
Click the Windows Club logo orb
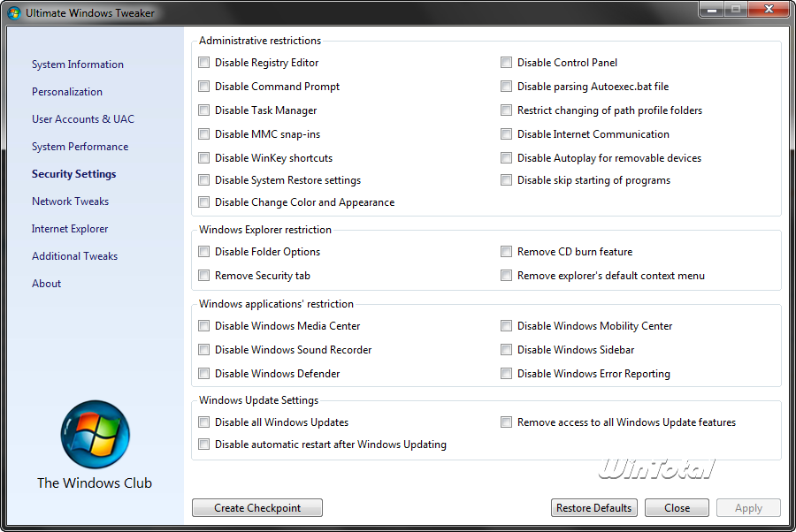[95, 434]
